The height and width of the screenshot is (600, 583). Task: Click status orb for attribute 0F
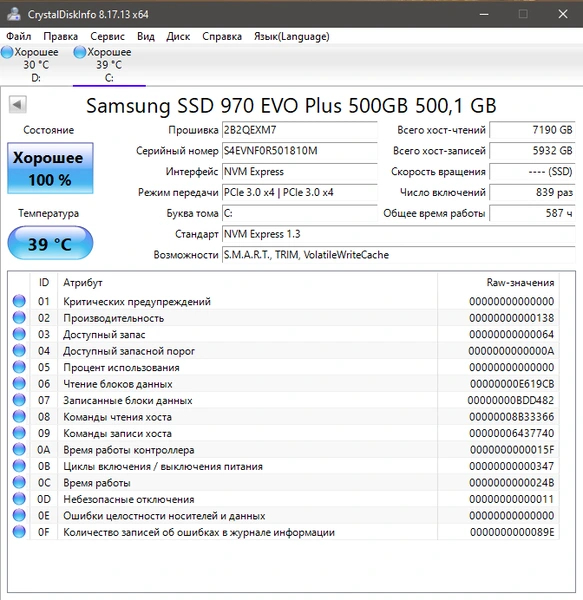click(x=19, y=532)
